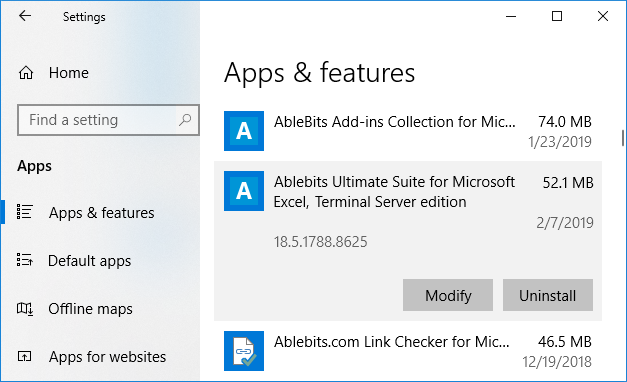Uninstall Ablebits Ultimate Suite
This screenshot has height=382, width=627.
tap(548, 295)
